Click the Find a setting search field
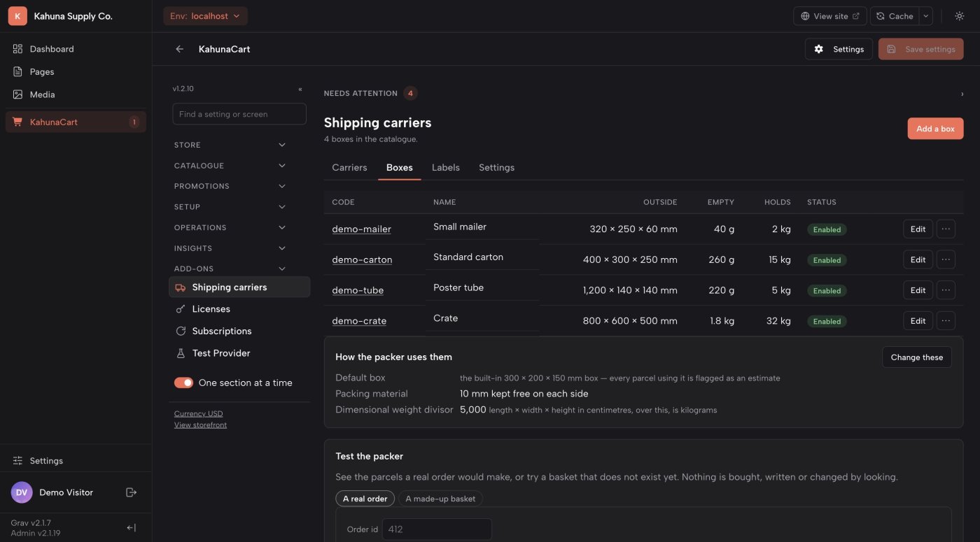Viewport: 980px width, 542px height. click(x=239, y=114)
